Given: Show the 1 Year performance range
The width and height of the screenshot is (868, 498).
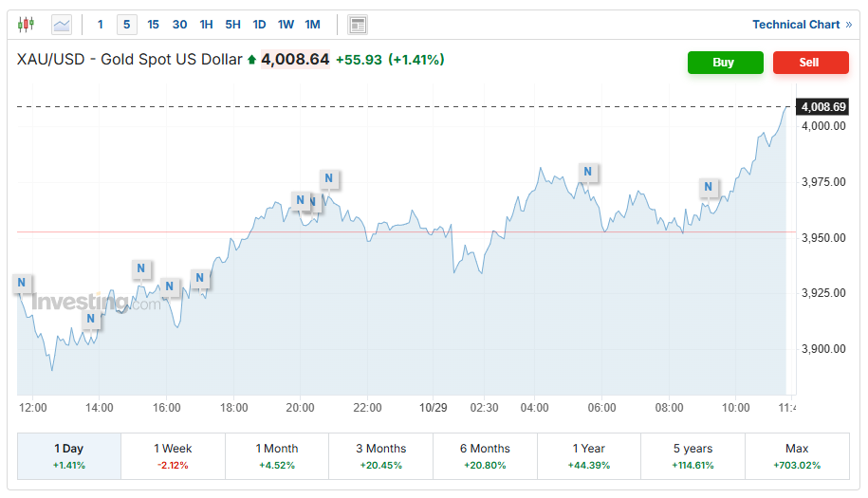Looking at the screenshot, I should pyautogui.click(x=589, y=456).
